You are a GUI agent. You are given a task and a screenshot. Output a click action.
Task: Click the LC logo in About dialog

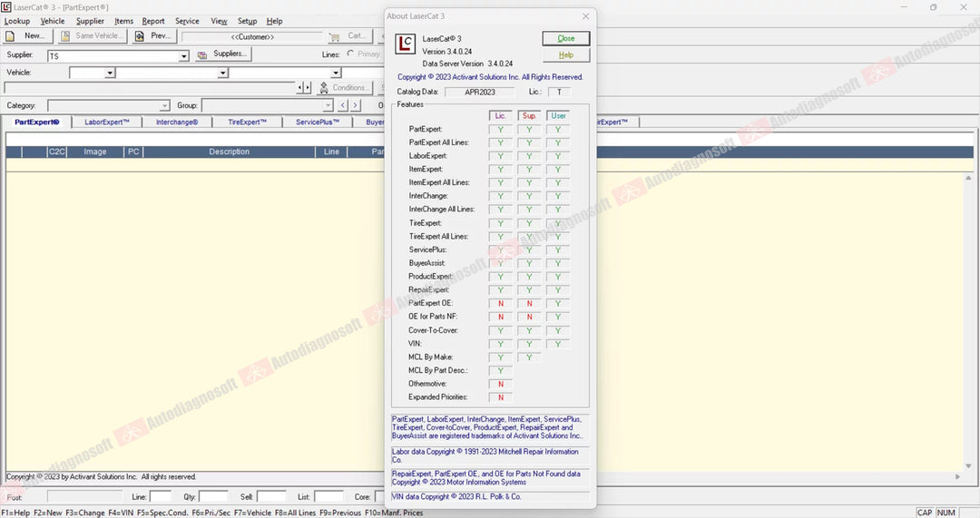point(405,44)
